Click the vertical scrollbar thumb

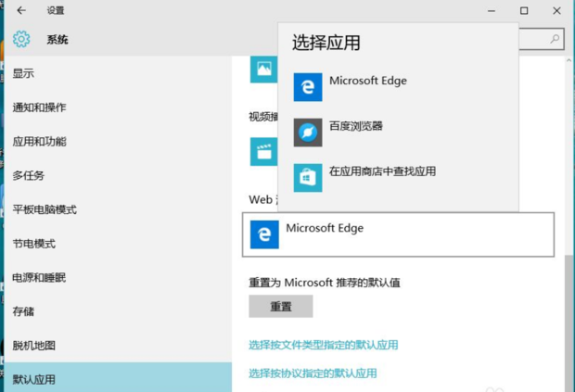pos(569,322)
